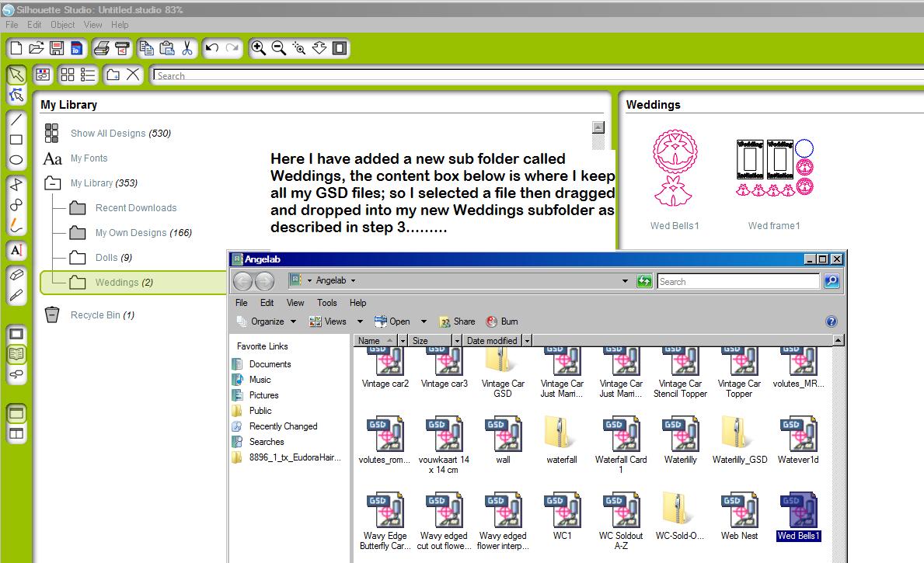Screen dimensions: 924x563
Task: Collapse the My Library tree folder
Action: click(x=52, y=183)
